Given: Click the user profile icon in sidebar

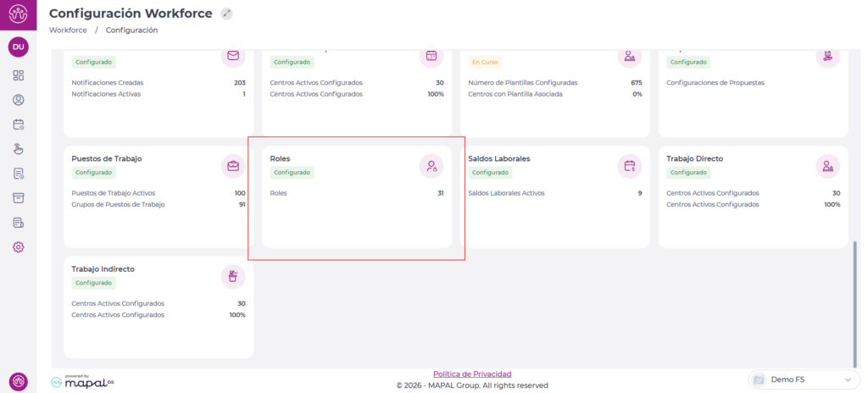Looking at the screenshot, I should [19, 100].
